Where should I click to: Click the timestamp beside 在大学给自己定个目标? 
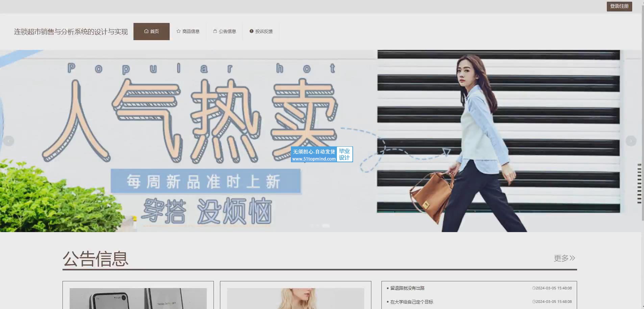click(x=552, y=302)
